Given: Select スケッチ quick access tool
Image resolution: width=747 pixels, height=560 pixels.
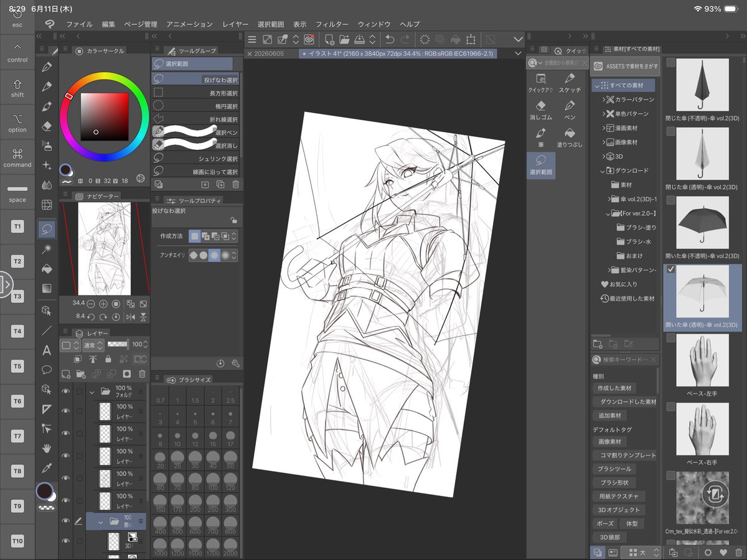Looking at the screenshot, I should point(570,83).
